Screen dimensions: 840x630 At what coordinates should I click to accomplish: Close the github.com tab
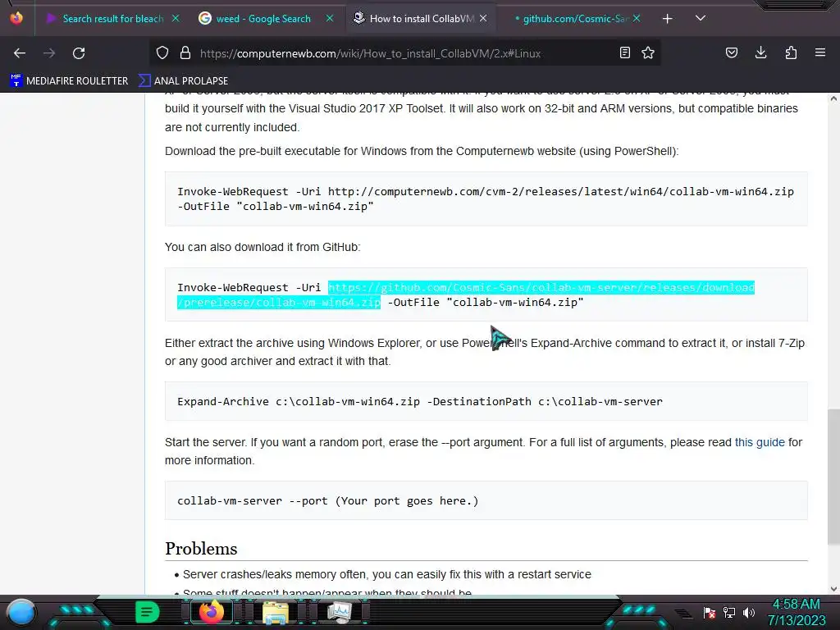pyautogui.click(x=637, y=18)
